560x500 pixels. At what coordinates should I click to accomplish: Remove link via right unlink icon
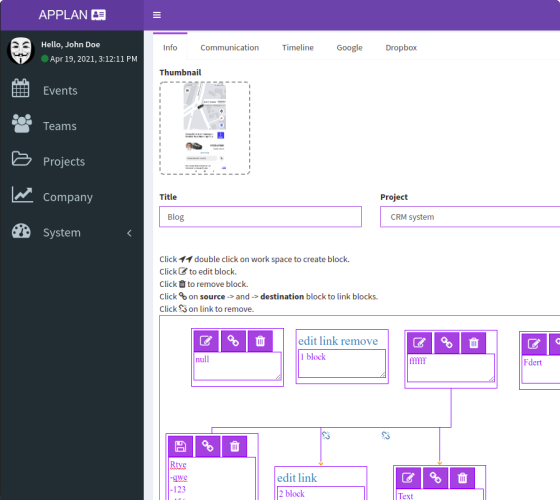pyautogui.click(x=385, y=435)
